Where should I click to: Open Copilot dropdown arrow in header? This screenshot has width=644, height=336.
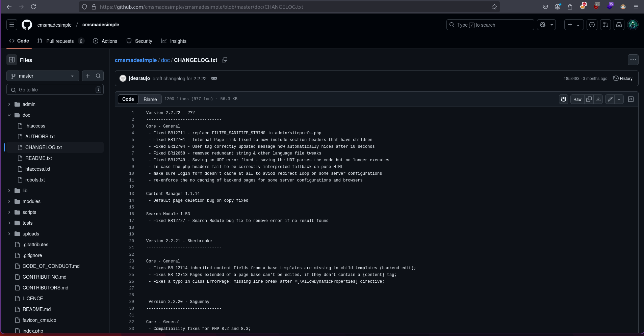click(552, 25)
